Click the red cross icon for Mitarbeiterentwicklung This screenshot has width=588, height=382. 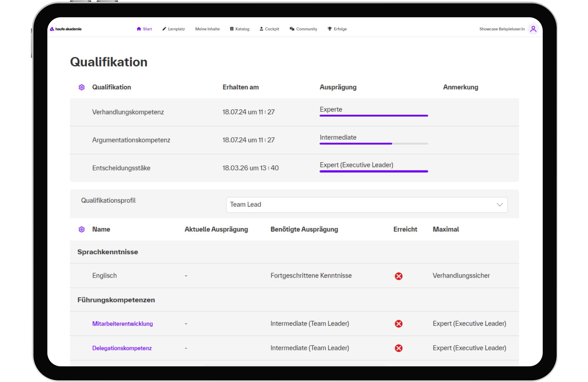coord(399,324)
